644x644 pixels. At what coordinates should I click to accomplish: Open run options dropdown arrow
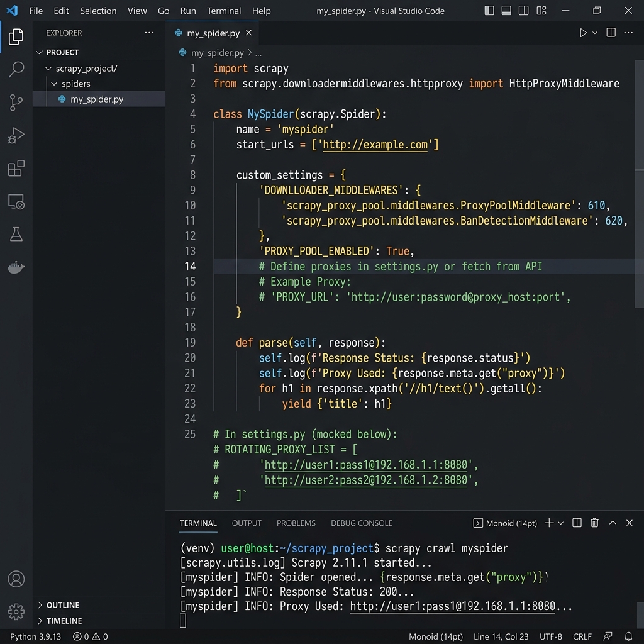point(595,33)
